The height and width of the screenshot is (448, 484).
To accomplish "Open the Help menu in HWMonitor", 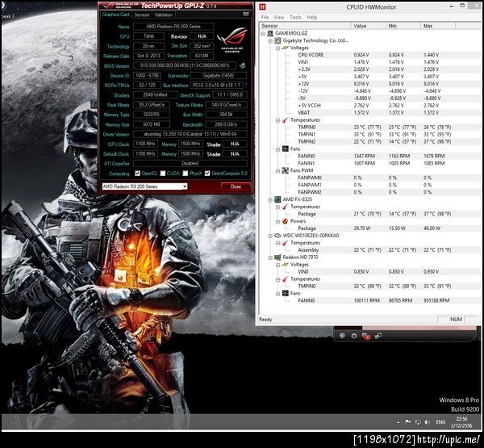I will click(x=311, y=17).
